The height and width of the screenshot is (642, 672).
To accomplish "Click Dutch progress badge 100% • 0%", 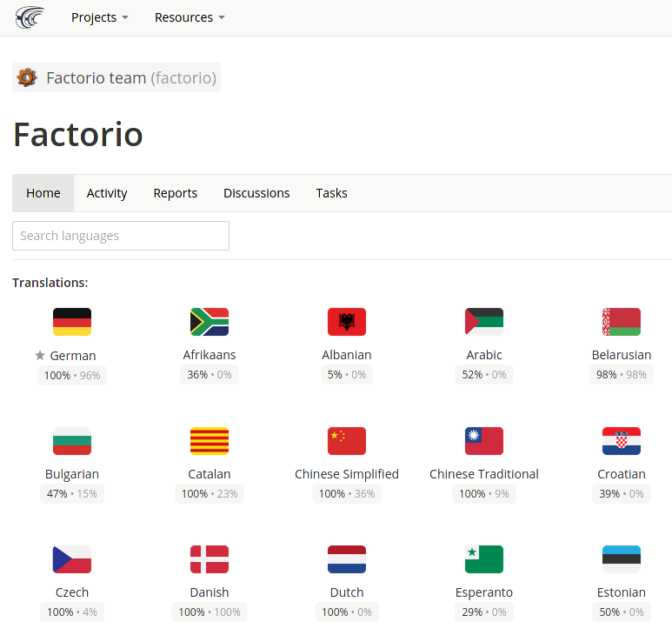I will (x=347, y=612).
